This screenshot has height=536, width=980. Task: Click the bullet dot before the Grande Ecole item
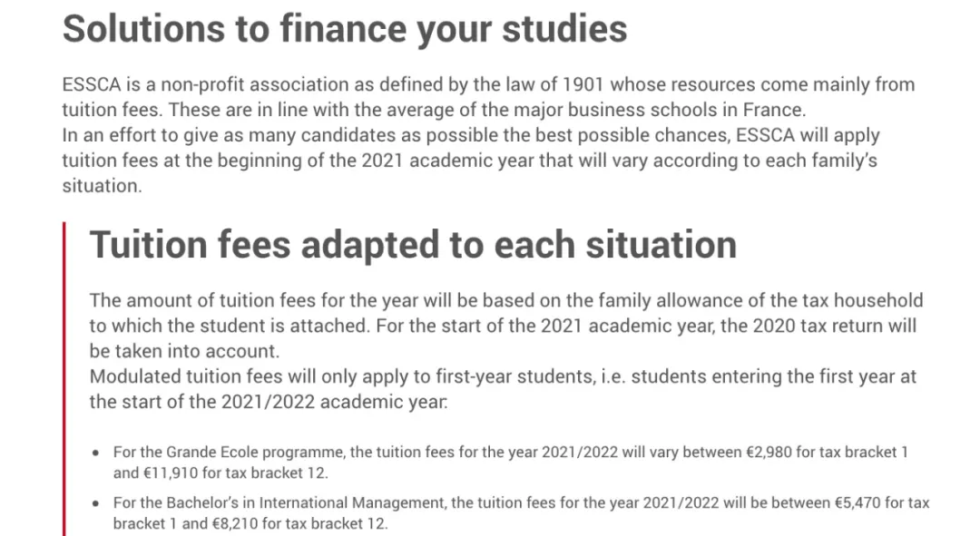click(97, 453)
